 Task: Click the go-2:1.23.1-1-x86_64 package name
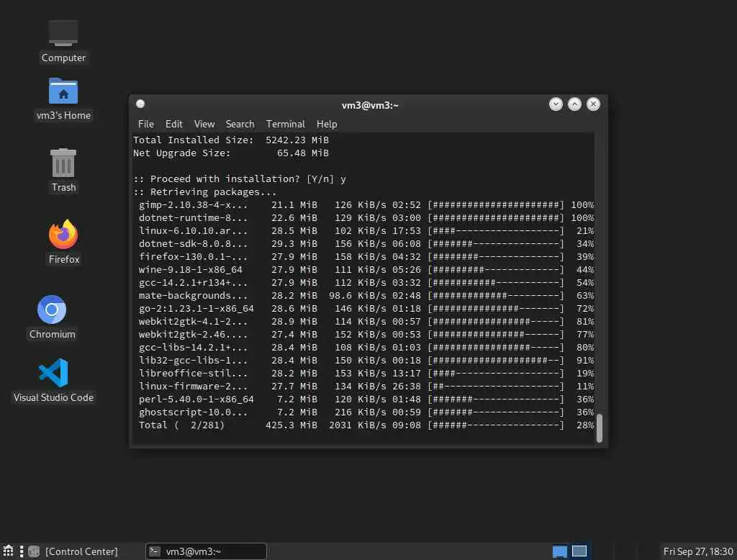[196, 309]
